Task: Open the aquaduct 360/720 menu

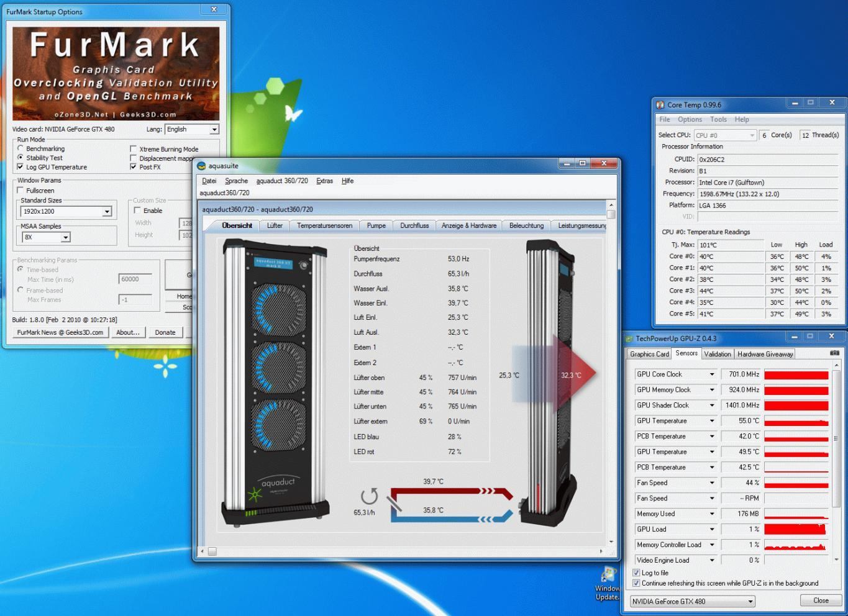Action: click(282, 181)
